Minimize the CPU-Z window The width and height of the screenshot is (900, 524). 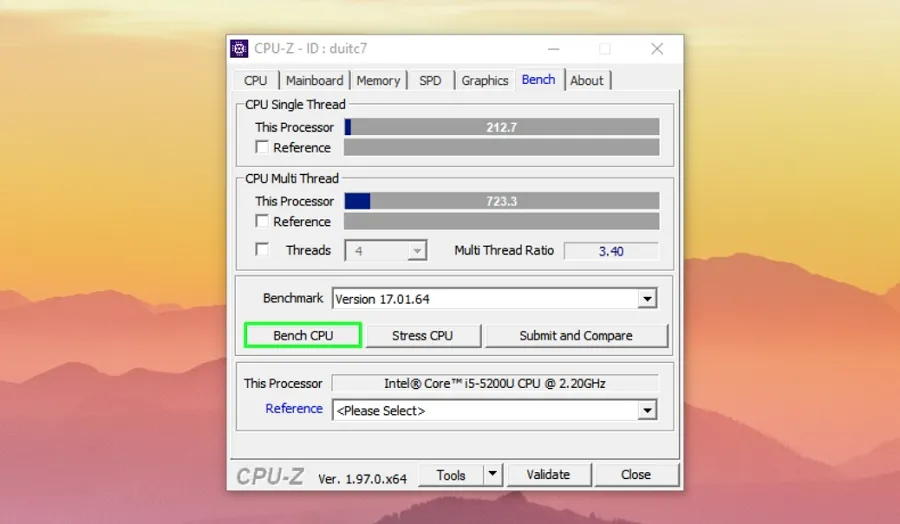tap(553, 49)
